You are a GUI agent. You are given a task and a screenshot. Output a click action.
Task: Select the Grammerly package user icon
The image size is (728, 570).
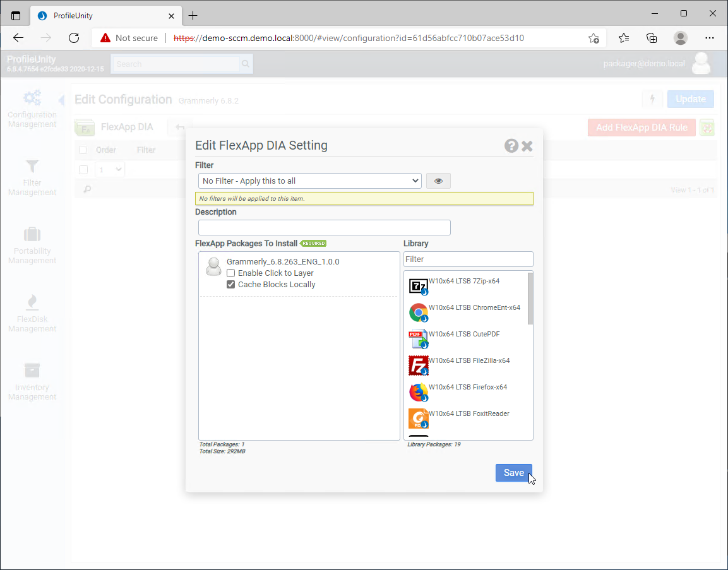(x=213, y=267)
